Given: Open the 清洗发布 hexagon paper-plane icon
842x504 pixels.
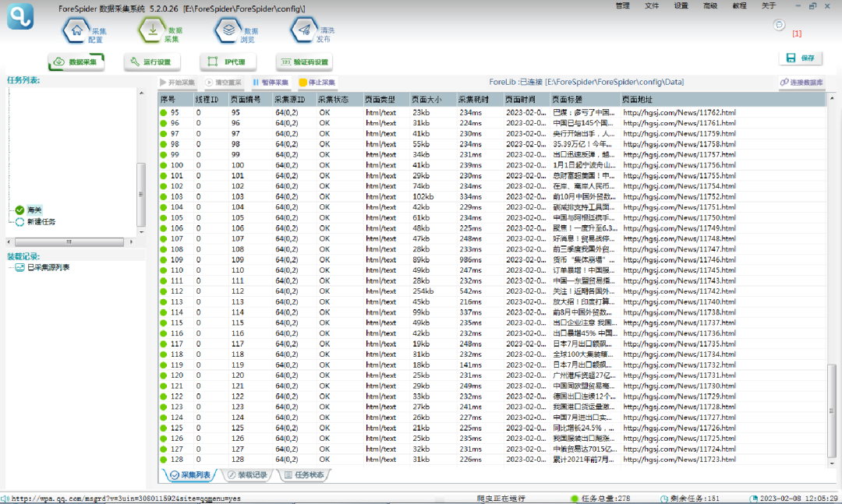Looking at the screenshot, I should point(305,30).
